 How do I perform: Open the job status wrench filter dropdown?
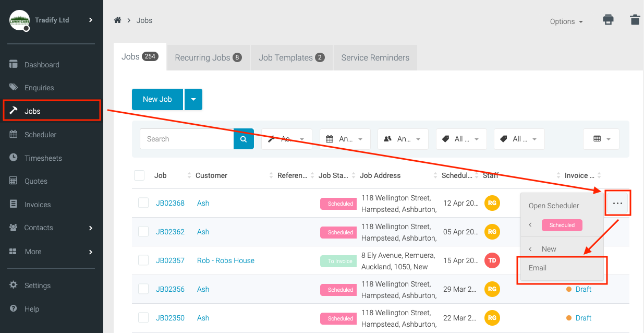click(287, 139)
